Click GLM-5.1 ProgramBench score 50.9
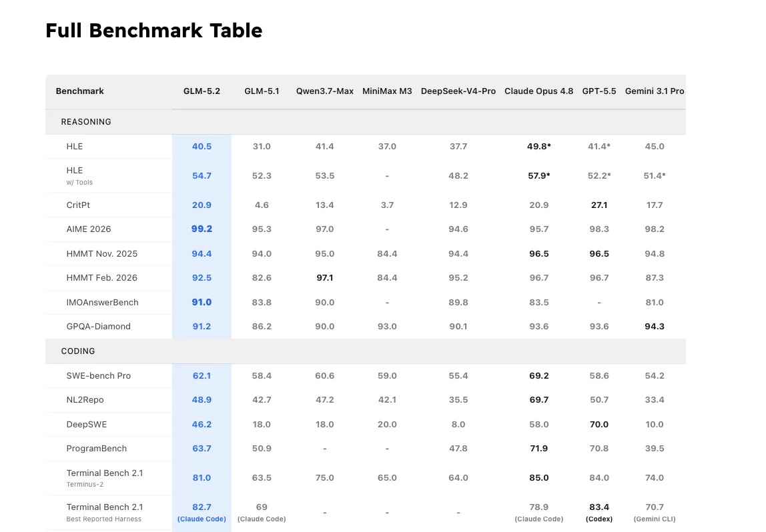Screen dimensions: 766x532 262,449
